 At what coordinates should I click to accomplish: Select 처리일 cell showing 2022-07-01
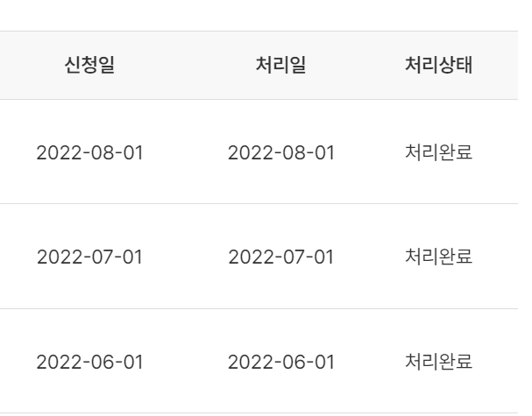281,257
